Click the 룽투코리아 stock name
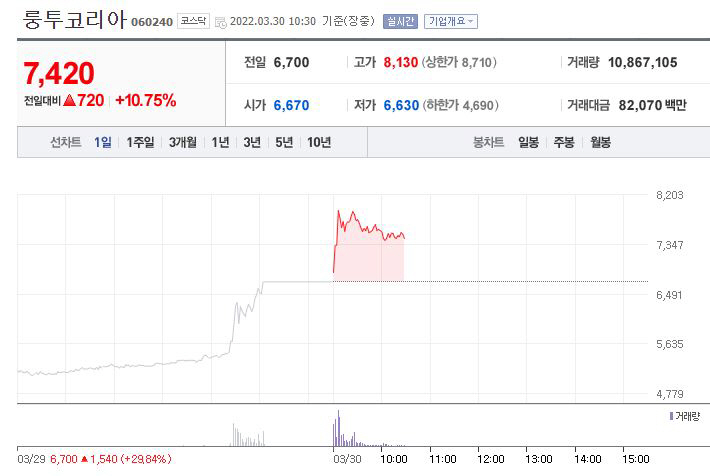Screen dimensions: 710x476 pyautogui.click(x=75, y=19)
